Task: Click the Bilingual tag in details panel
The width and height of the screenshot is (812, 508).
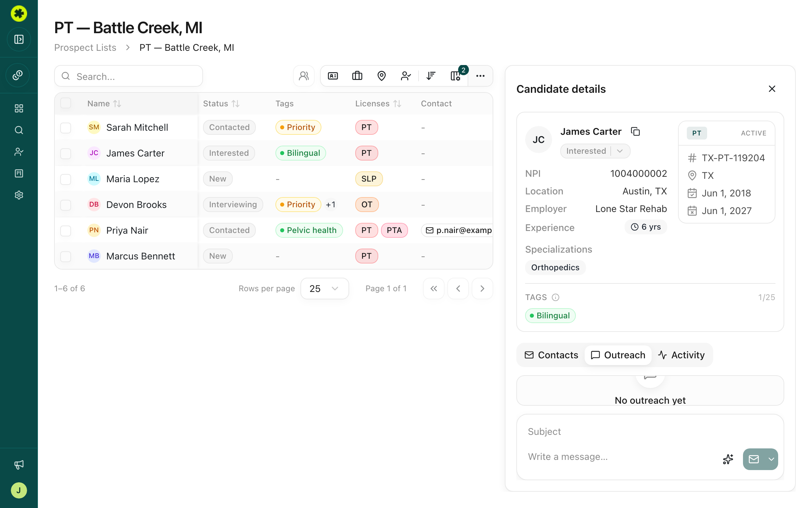Action: [550, 316]
